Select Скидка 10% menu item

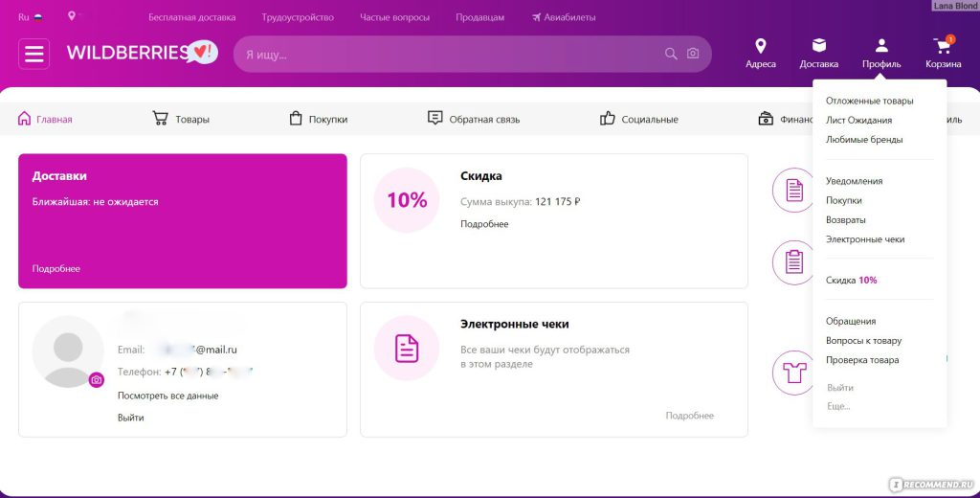click(851, 281)
